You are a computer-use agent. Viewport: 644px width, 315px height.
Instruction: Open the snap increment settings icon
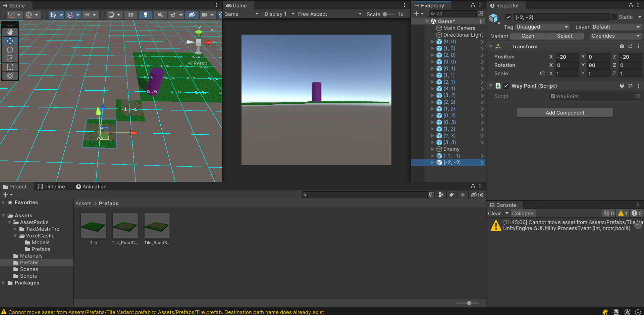(x=87, y=15)
